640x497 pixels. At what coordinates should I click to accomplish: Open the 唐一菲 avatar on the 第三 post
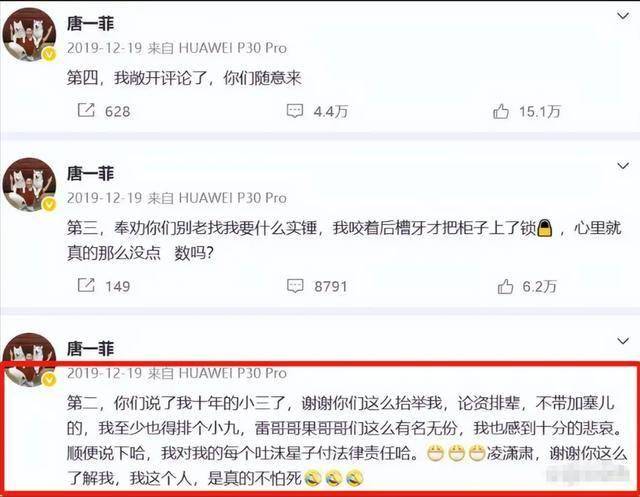(29, 184)
